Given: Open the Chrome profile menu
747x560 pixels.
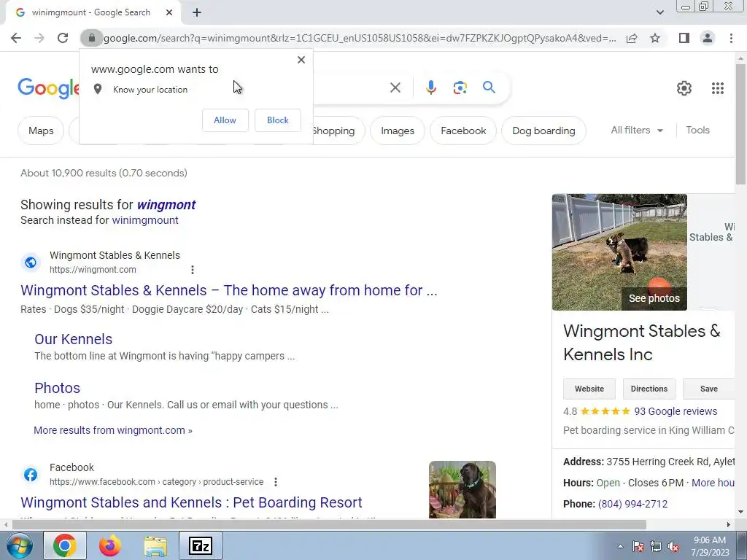Looking at the screenshot, I should coord(708,38).
